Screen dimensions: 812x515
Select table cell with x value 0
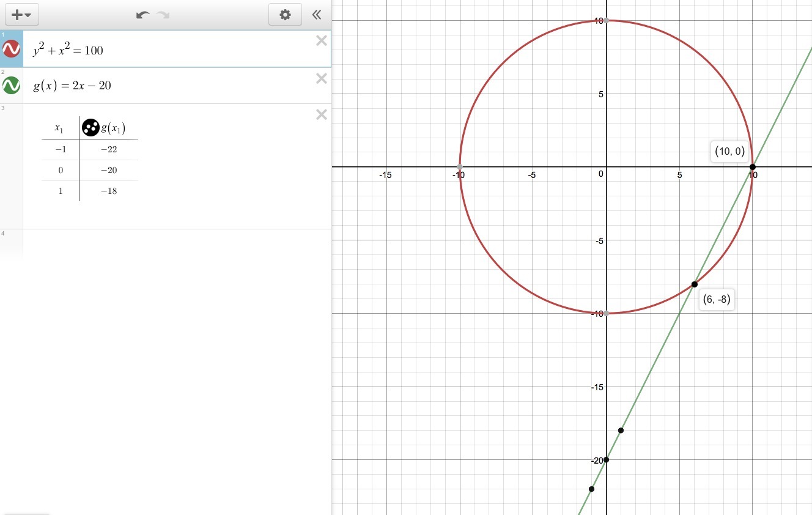pyautogui.click(x=60, y=170)
